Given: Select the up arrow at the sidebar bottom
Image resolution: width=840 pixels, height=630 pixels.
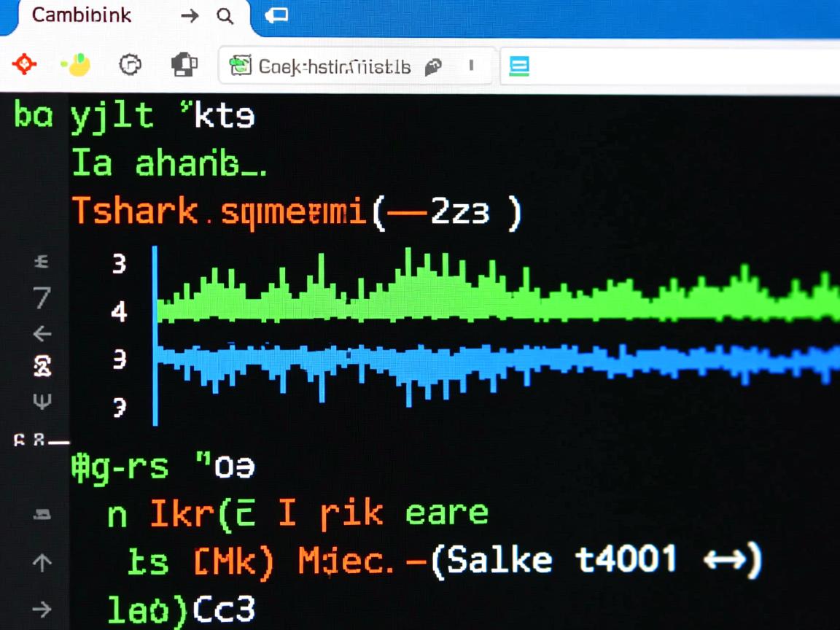Looking at the screenshot, I should click(x=42, y=562).
